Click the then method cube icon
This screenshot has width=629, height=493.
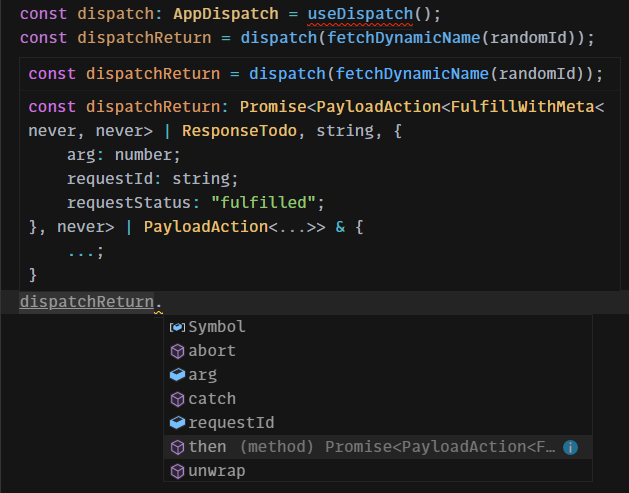click(177, 447)
